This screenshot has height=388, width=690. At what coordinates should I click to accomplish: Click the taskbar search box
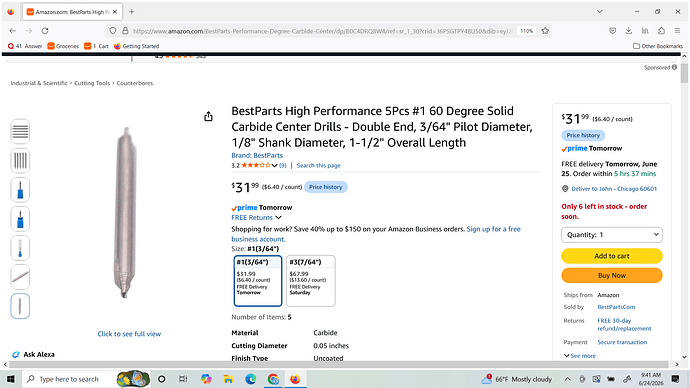click(x=68, y=379)
